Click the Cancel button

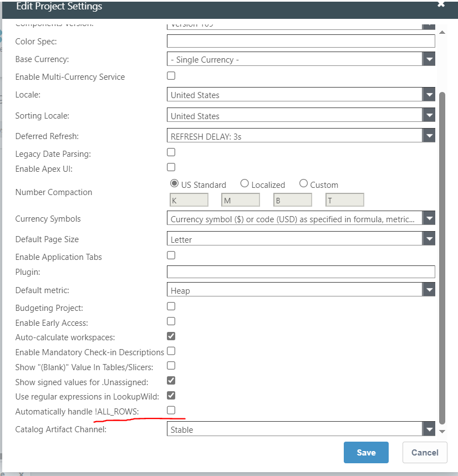point(425,452)
